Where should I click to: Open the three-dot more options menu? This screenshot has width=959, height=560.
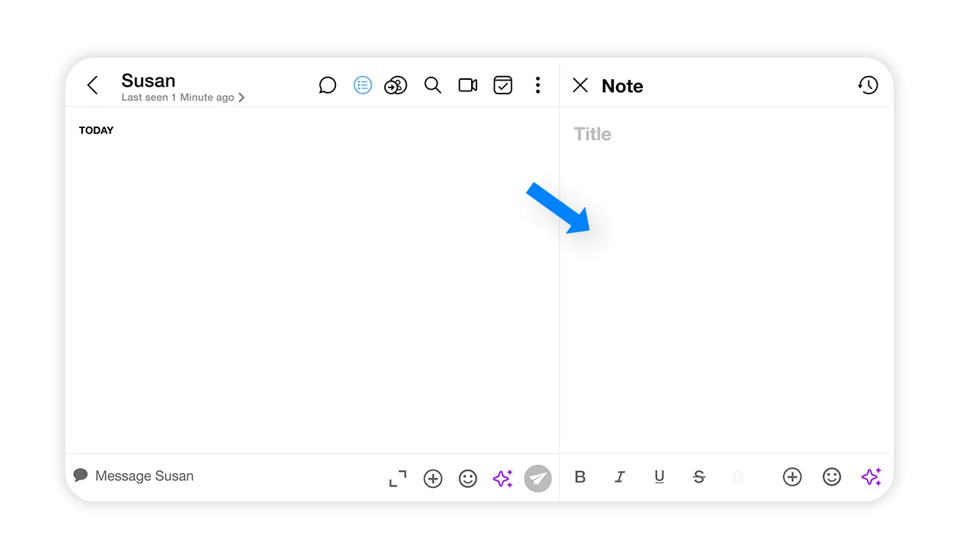point(538,85)
